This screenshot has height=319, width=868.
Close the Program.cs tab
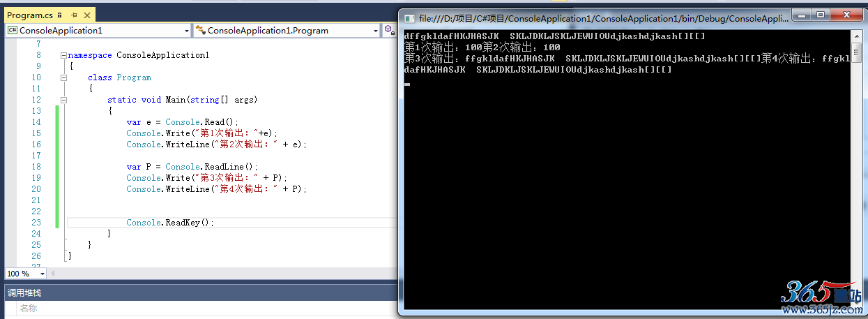point(86,15)
